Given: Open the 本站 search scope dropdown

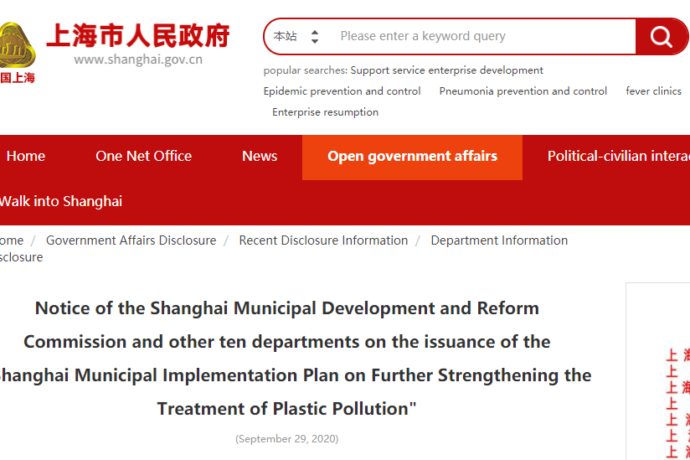Looking at the screenshot, I should [x=296, y=37].
